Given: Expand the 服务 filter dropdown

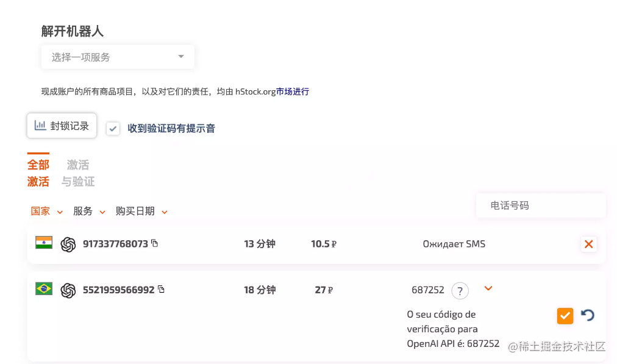Looking at the screenshot, I should point(89,212).
